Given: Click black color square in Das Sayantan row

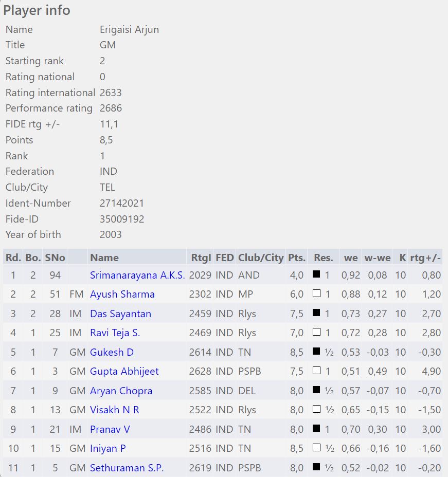Looking at the screenshot, I should (x=316, y=314).
